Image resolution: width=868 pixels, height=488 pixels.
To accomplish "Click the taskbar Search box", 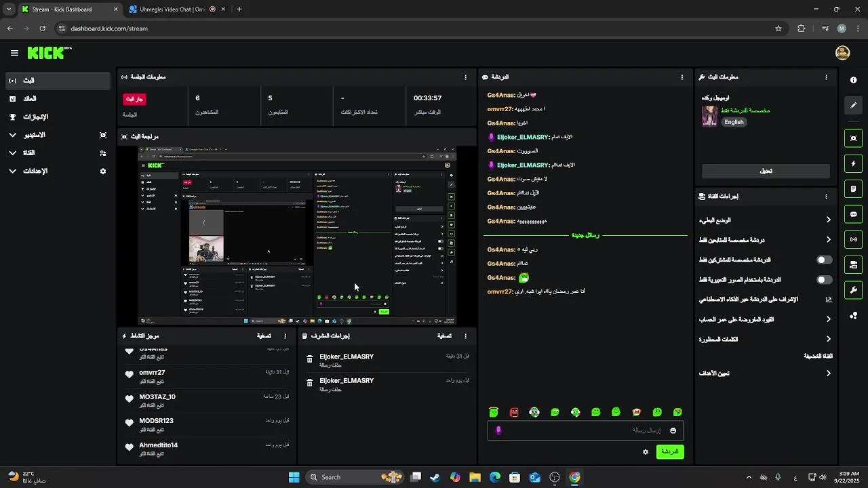I will point(355,477).
